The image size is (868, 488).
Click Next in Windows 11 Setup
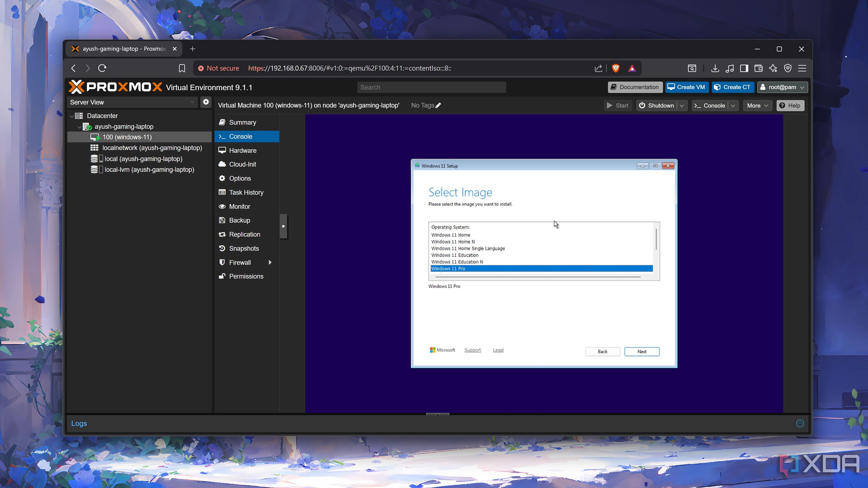click(642, 352)
